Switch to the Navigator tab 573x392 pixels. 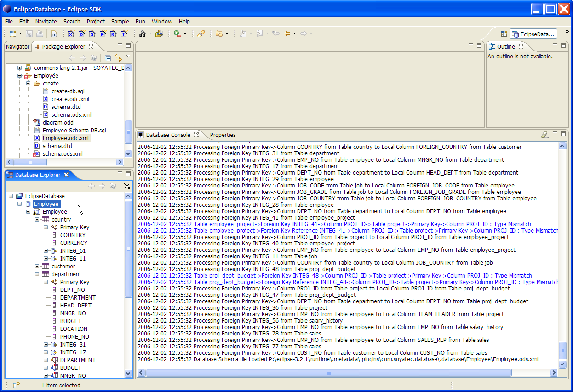point(18,46)
